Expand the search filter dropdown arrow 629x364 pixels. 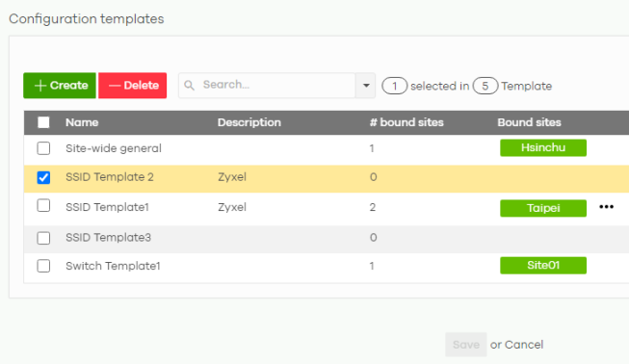(366, 86)
